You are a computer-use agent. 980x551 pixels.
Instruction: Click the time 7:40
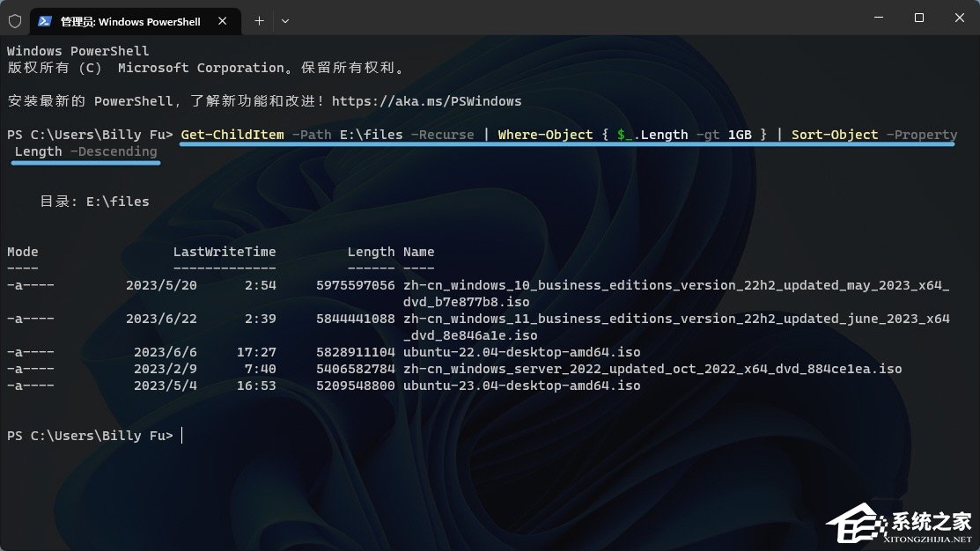[x=260, y=369]
